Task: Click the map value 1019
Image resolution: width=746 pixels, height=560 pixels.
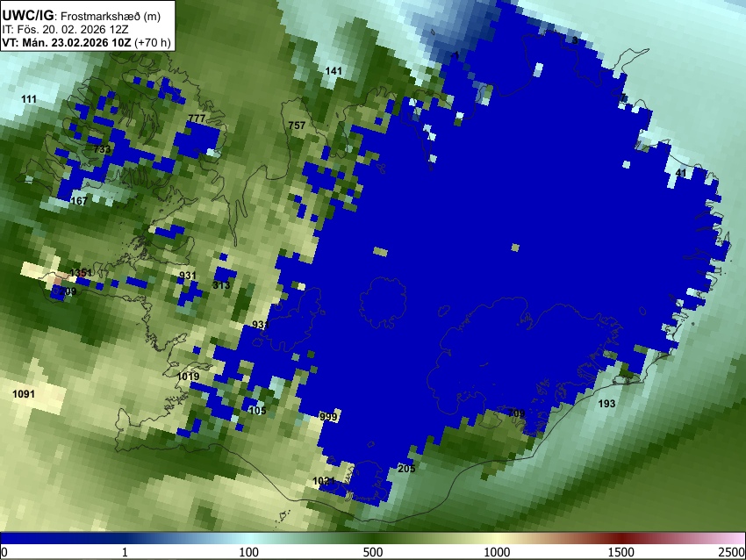Action: pos(188,377)
